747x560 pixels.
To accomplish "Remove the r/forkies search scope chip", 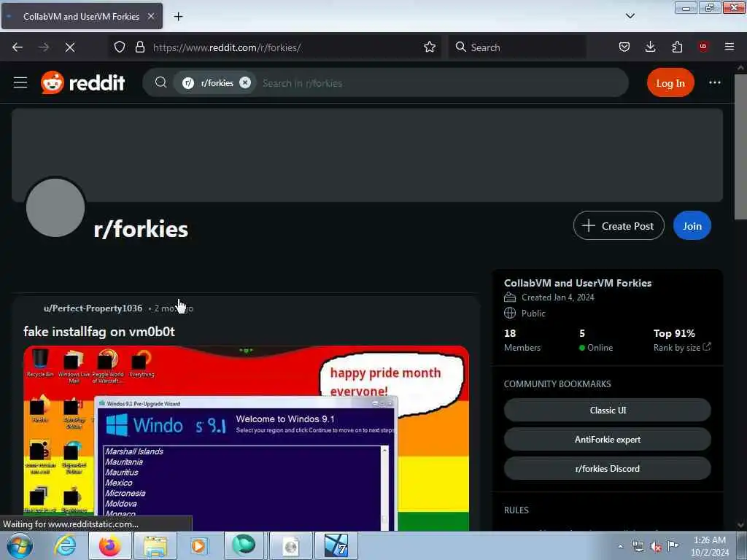I will click(x=245, y=83).
